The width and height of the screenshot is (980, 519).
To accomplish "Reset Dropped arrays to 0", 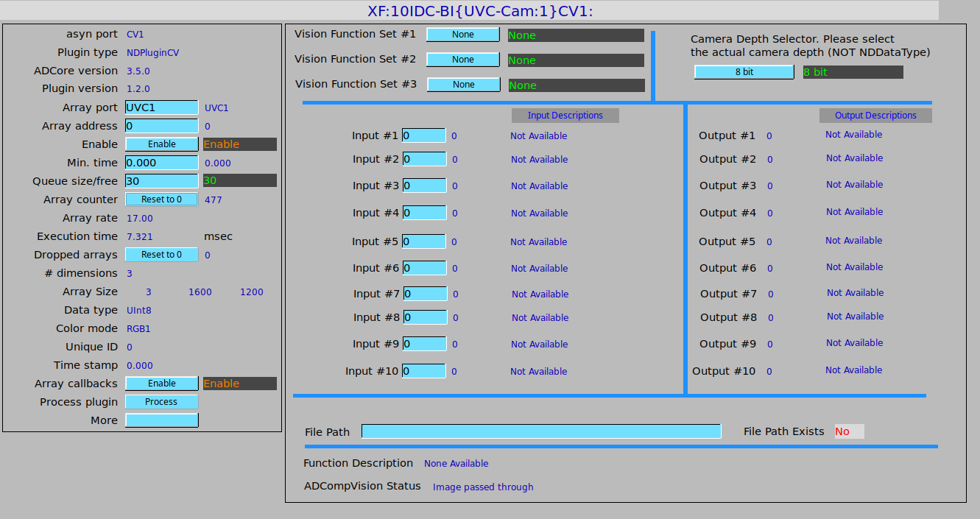I will 162,255.
